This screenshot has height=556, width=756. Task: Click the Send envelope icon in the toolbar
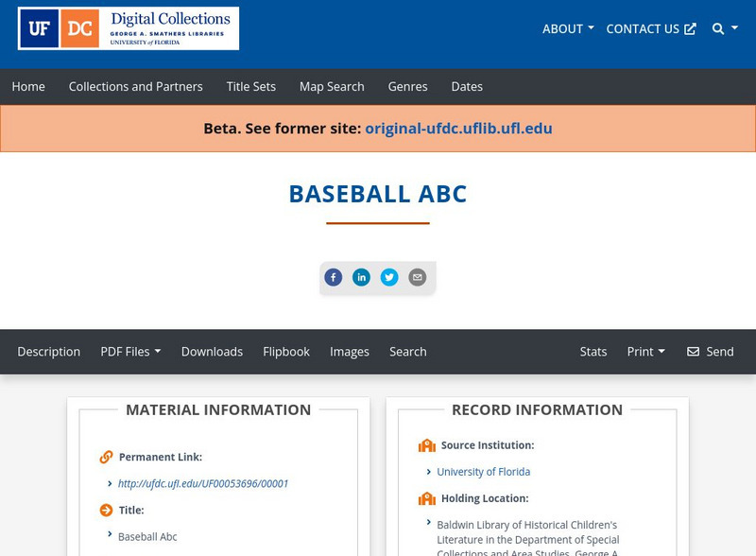click(696, 351)
